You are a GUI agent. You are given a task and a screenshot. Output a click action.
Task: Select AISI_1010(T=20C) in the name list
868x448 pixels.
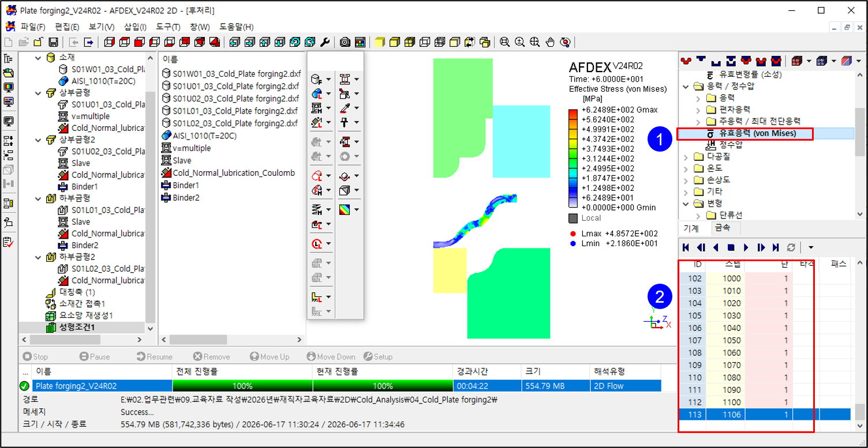click(x=204, y=135)
